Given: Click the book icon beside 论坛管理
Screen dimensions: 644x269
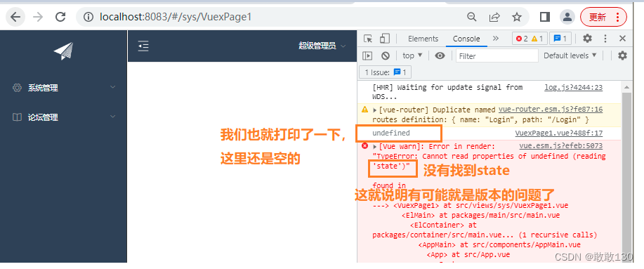Looking at the screenshot, I should click(17, 117).
